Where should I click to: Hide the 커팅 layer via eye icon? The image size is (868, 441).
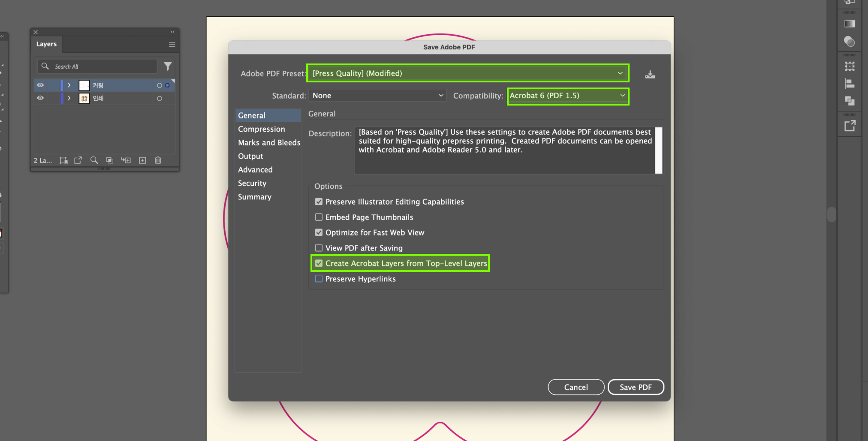point(40,85)
